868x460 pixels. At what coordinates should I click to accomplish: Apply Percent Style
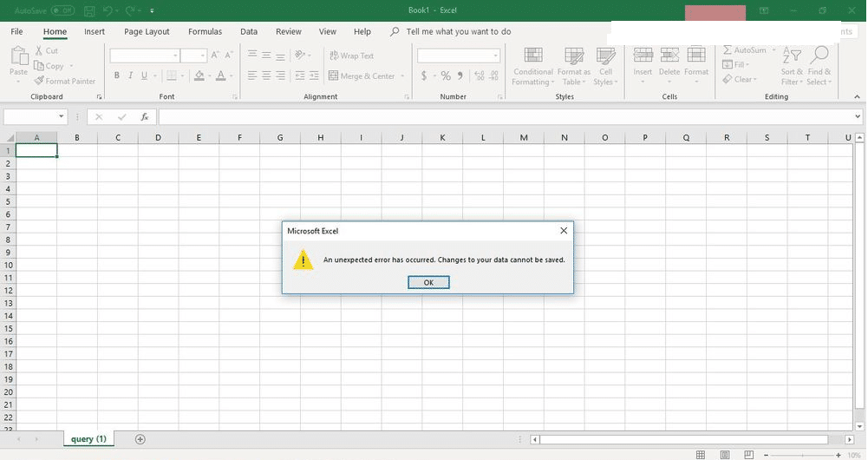click(446, 76)
